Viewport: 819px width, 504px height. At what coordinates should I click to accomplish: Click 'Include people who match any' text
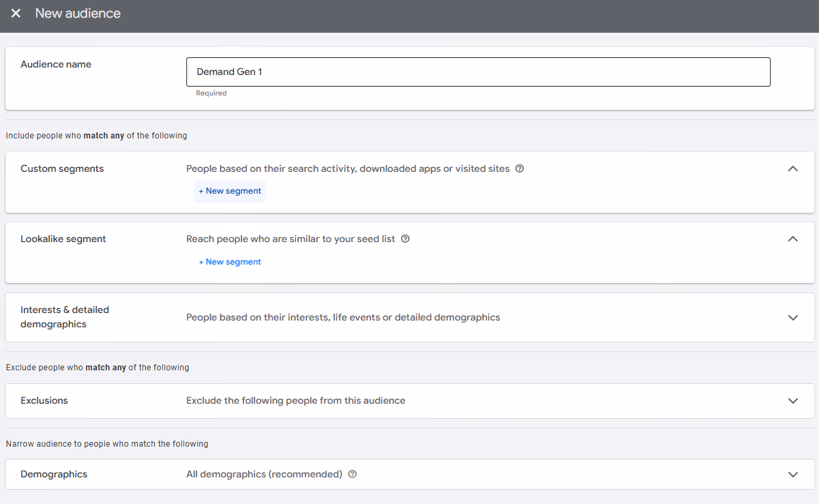click(x=96, y=136)
